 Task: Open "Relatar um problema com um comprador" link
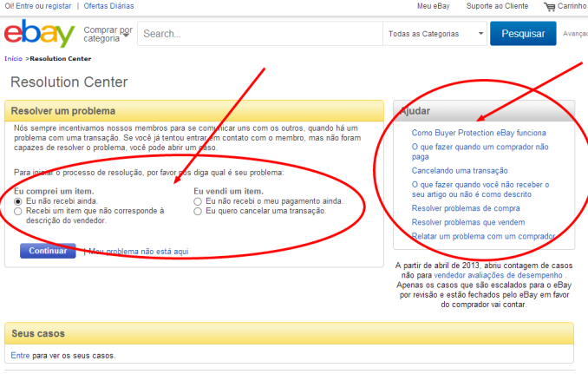click(483, 236)
